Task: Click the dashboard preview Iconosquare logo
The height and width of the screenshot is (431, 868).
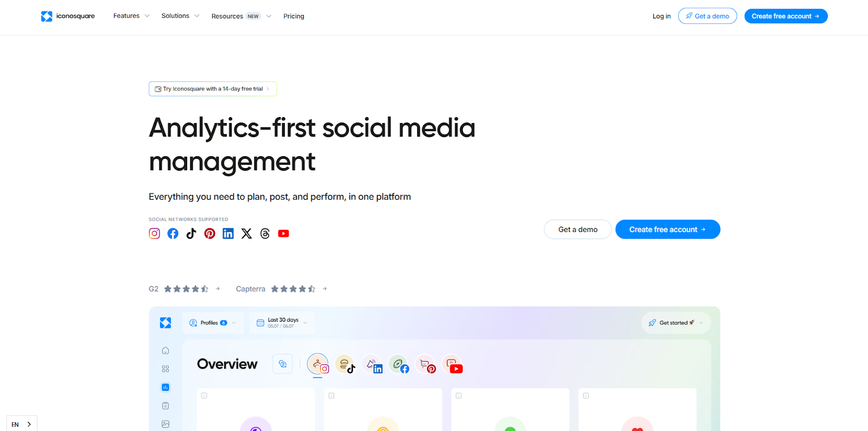Action: (x=165, y=323)
